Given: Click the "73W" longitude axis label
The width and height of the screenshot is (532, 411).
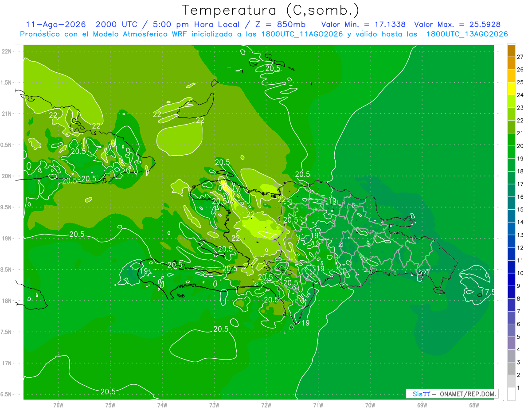Looking at the screenshot, I should point(214,405).
